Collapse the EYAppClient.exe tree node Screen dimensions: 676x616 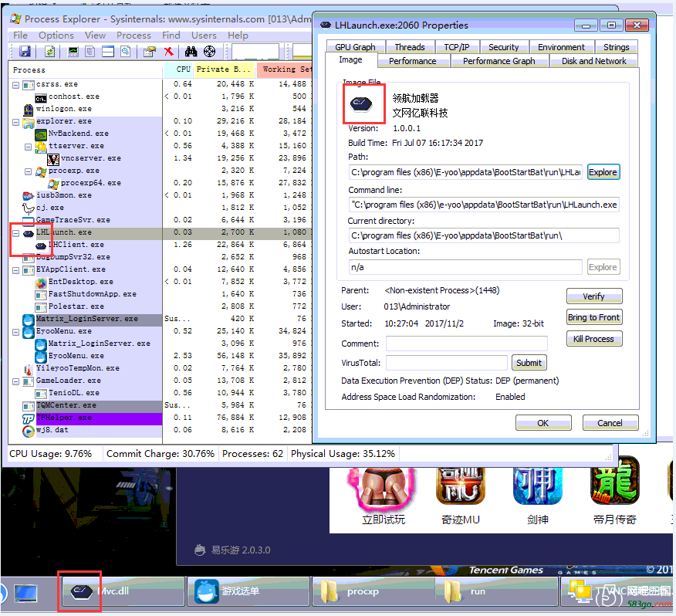(x=16, y=270)
